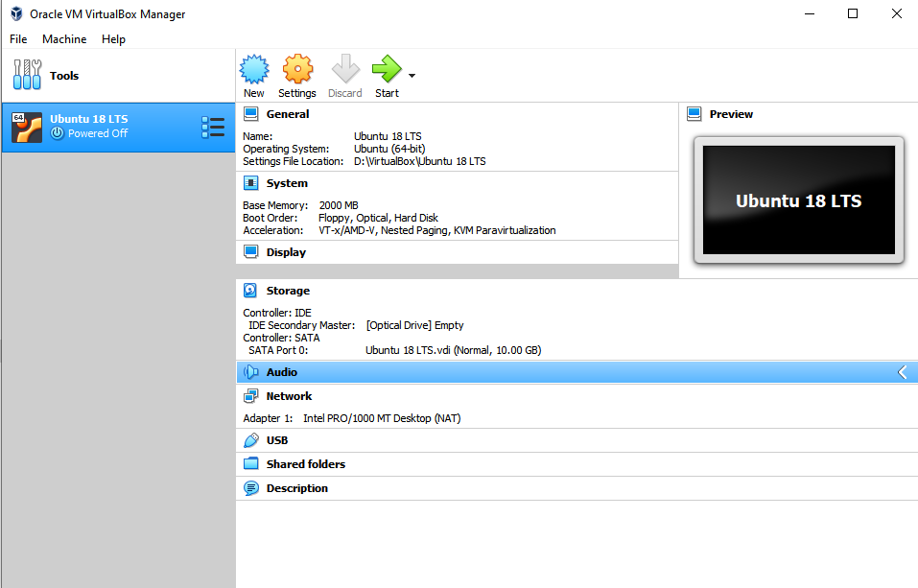
Task: Click the Base Memory 2000 MB value
Action: (x=339, y=205)
